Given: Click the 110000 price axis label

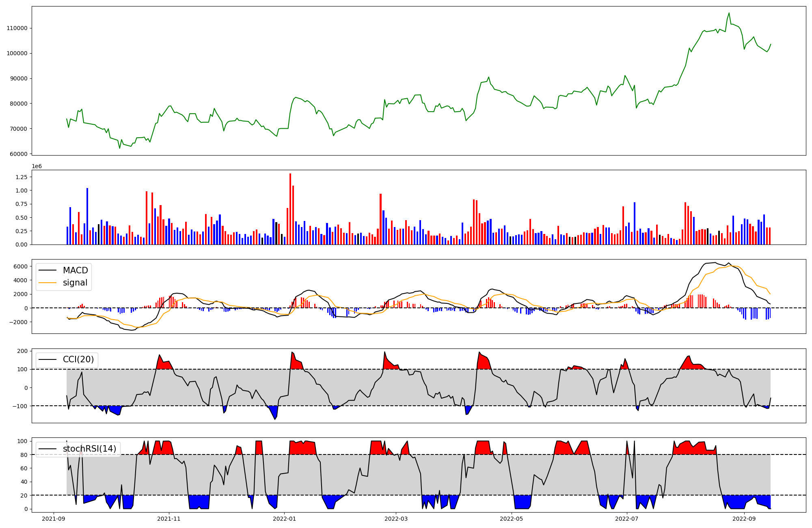Looking at the screenshot, I should point(17,28).
